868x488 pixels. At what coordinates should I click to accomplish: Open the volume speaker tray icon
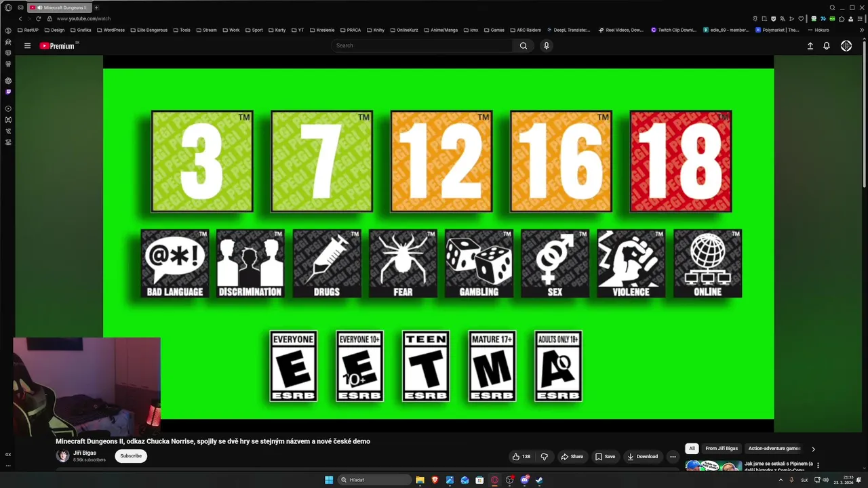[825, 480]
